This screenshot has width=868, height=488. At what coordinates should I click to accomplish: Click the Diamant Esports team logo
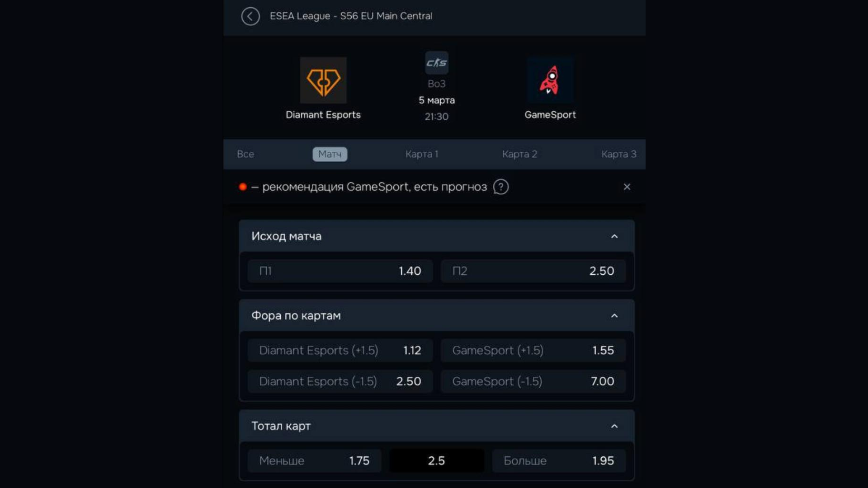323,80
